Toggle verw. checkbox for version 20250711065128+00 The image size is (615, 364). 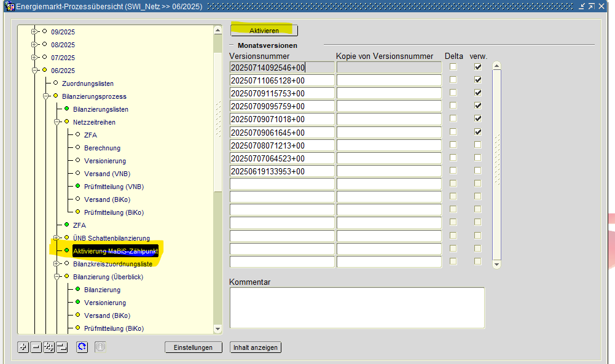pos(477,80)
